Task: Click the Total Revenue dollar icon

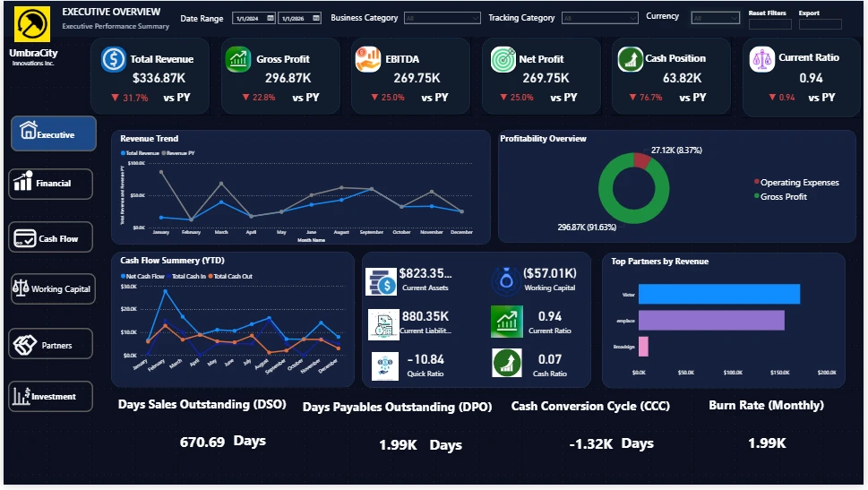Action: pyautogui.click(x=114, y=59)
